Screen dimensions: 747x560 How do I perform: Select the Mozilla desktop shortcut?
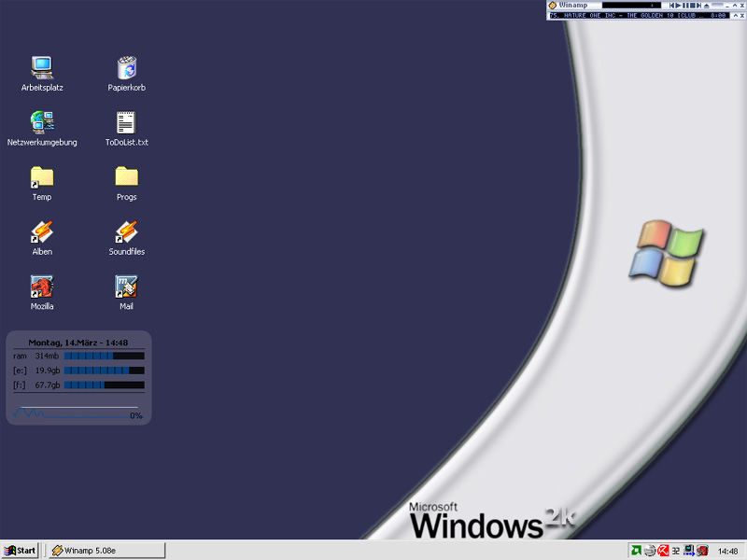point(42,293)
